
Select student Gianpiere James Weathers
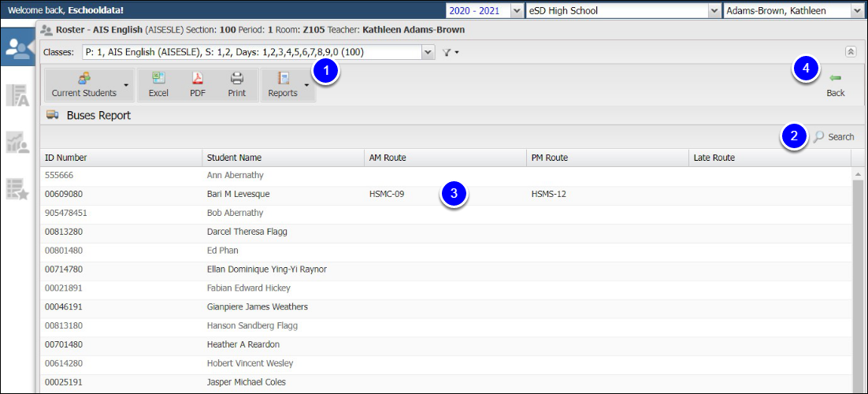coord(258,307)
